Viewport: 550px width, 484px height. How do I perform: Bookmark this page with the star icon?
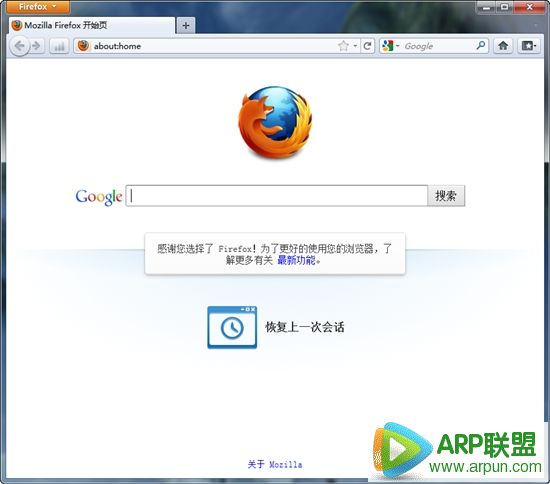(343, 46)
